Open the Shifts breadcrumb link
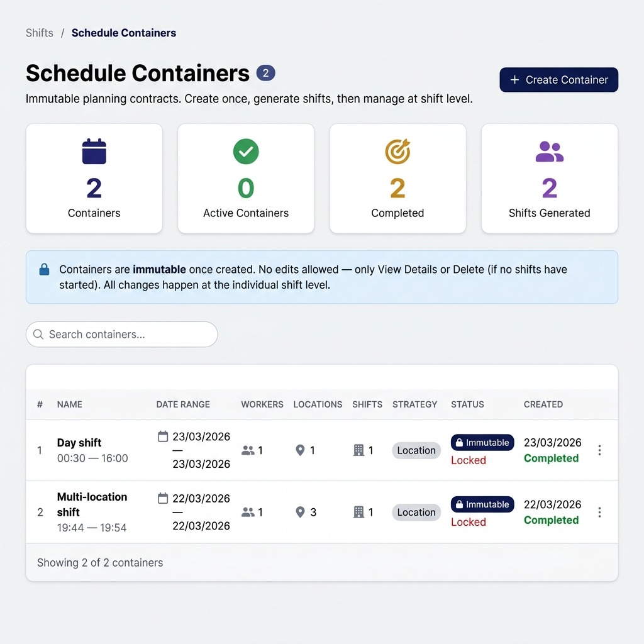The height and width of the screenshot is (644, 644). [x=39, y=33]
